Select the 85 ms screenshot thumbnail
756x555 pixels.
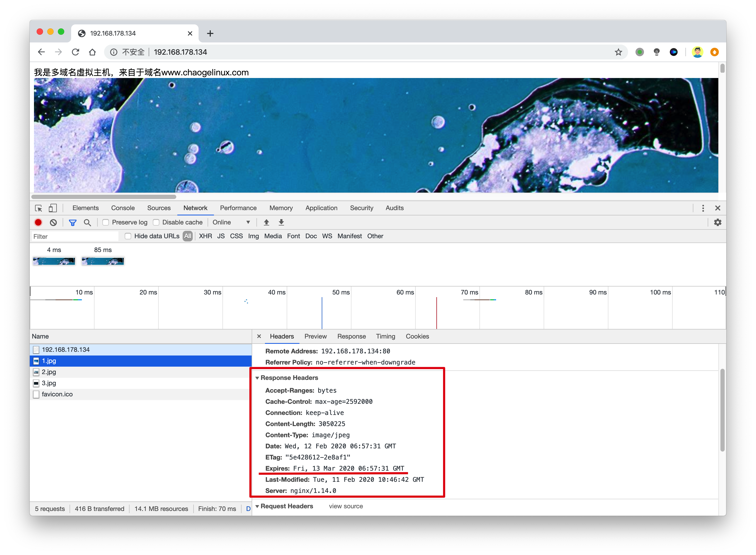point(103,261)
